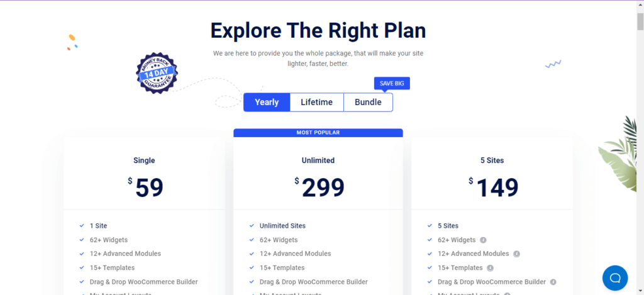This screenshot has width=644, height=295.
Task: Click the 5 Sites plan heading
Action: (x=492, y=160)
